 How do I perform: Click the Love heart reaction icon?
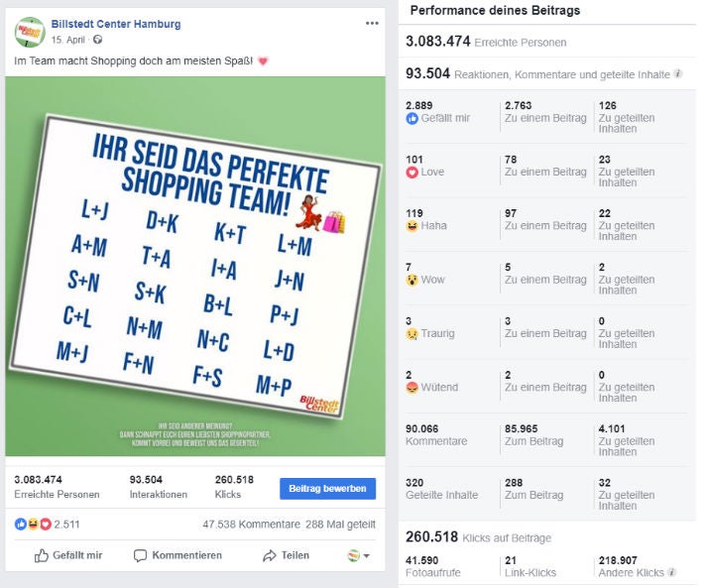pyautogui.click(x=412, y=173)
